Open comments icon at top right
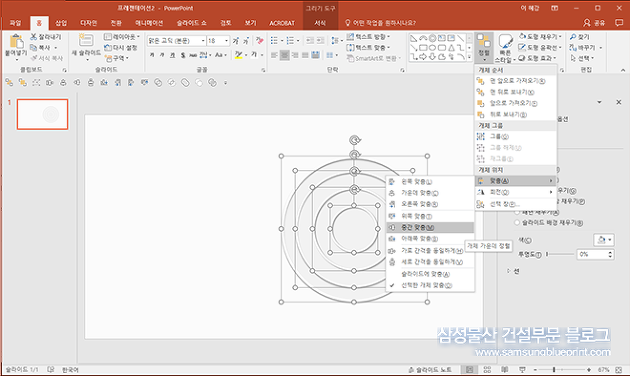The height and width of the screenshot is (376, 630). [619, 23]
